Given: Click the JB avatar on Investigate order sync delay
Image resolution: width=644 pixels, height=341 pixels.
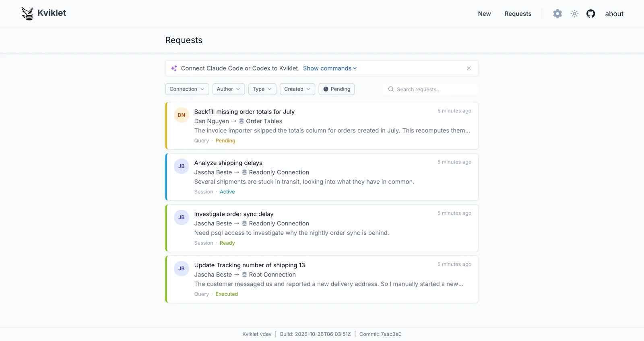Looking at the screenshot, I should (182, 217).
